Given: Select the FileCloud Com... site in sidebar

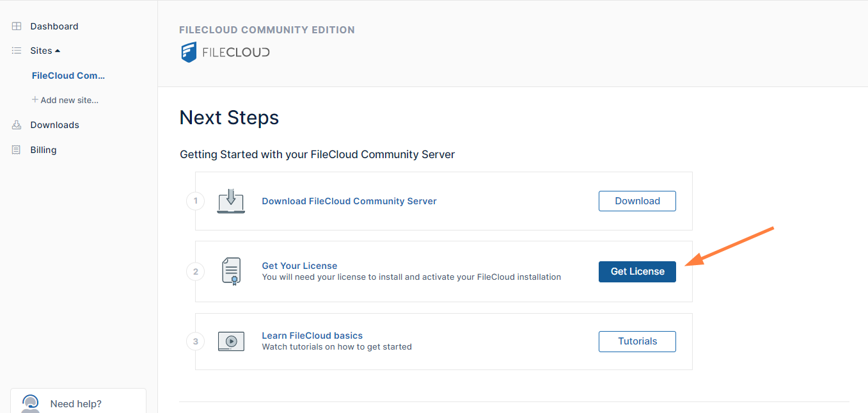Looking at the screenshot, I should pos(68,75).
